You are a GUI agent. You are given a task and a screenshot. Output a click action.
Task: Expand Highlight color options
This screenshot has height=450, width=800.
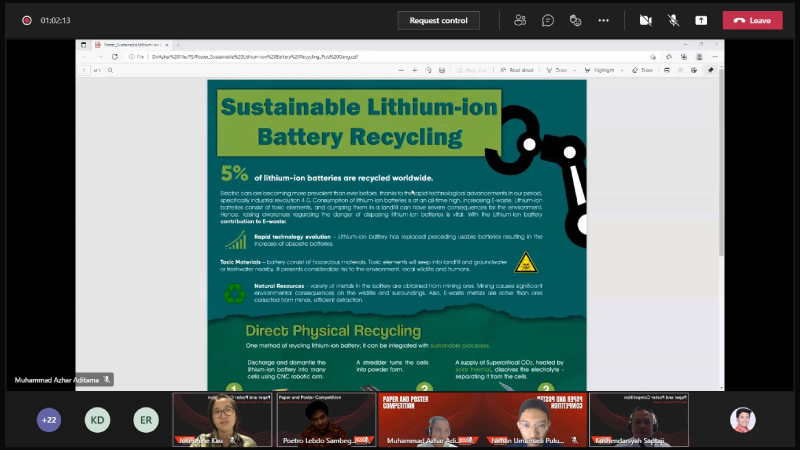point(621,70)
